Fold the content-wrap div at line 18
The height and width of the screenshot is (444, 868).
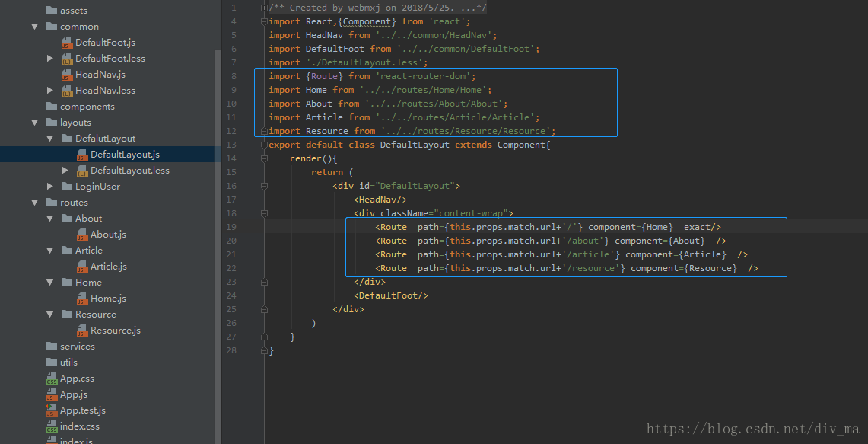click(x=264, y=213)
